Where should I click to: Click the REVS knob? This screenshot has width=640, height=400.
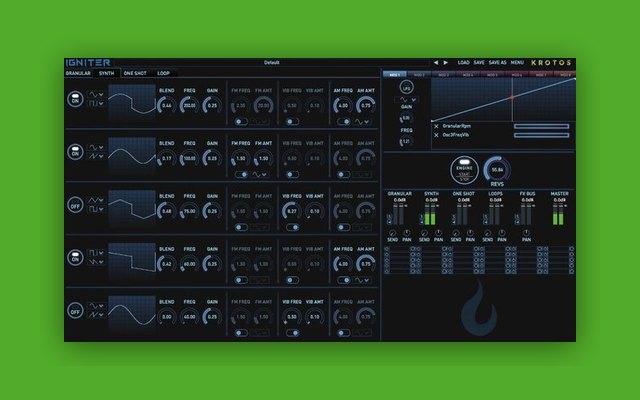click(497, 169)
